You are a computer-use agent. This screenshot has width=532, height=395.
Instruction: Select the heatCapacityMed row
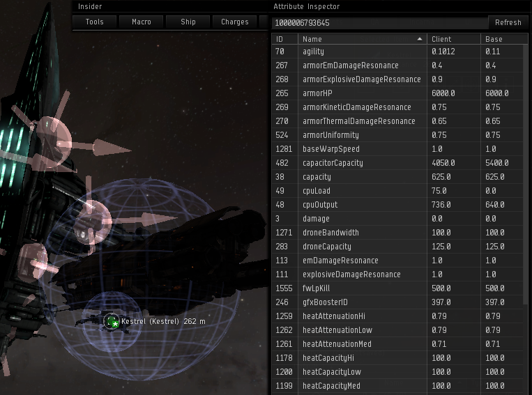[397, 385]
